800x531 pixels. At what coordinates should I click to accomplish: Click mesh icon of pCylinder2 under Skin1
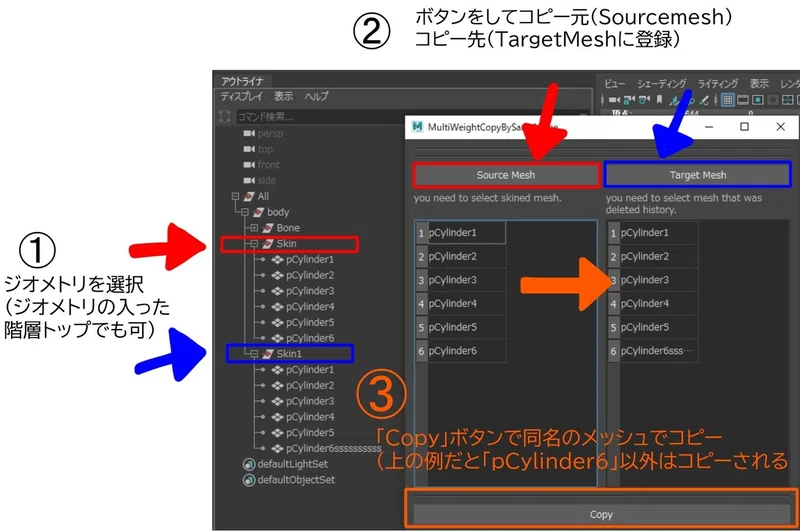click(278, 386)
